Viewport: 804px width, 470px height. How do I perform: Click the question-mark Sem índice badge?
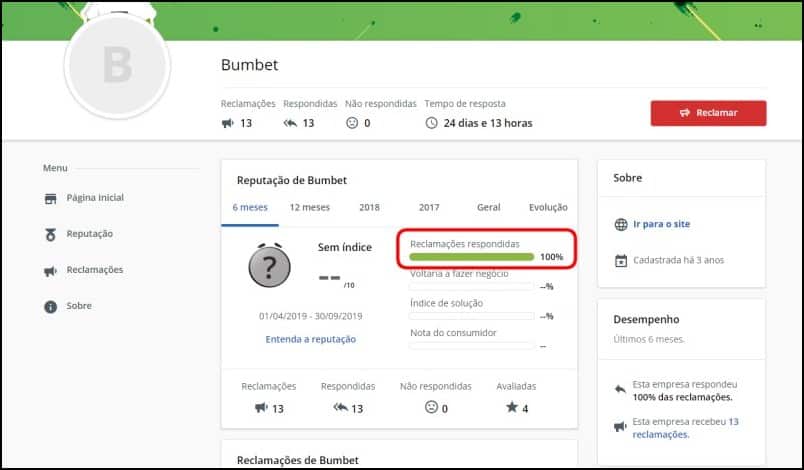coord(269,265)
